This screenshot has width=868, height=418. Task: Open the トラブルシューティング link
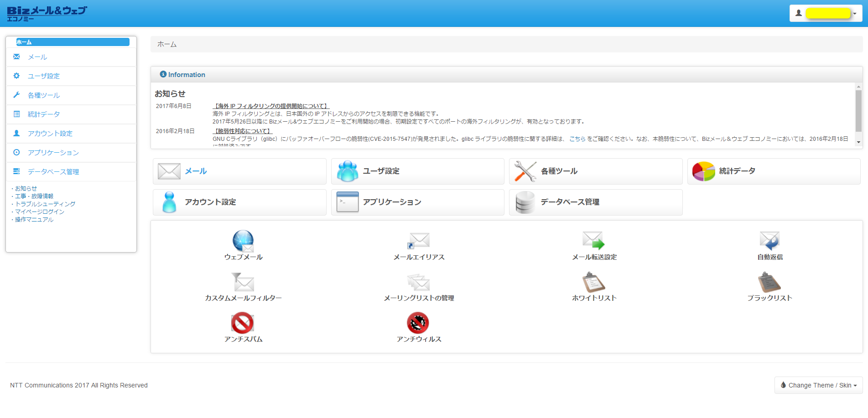[45, 204]
